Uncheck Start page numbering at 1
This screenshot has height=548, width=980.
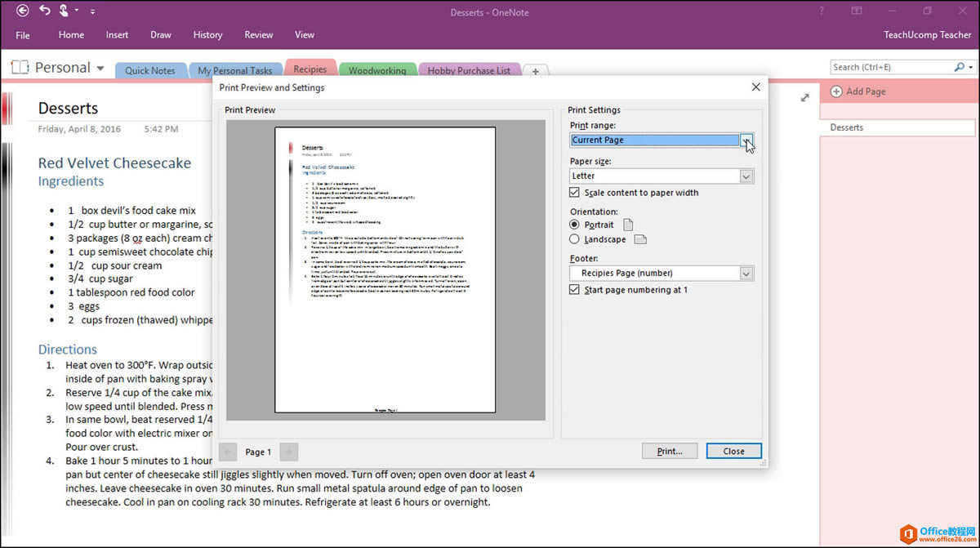(574, 289)
